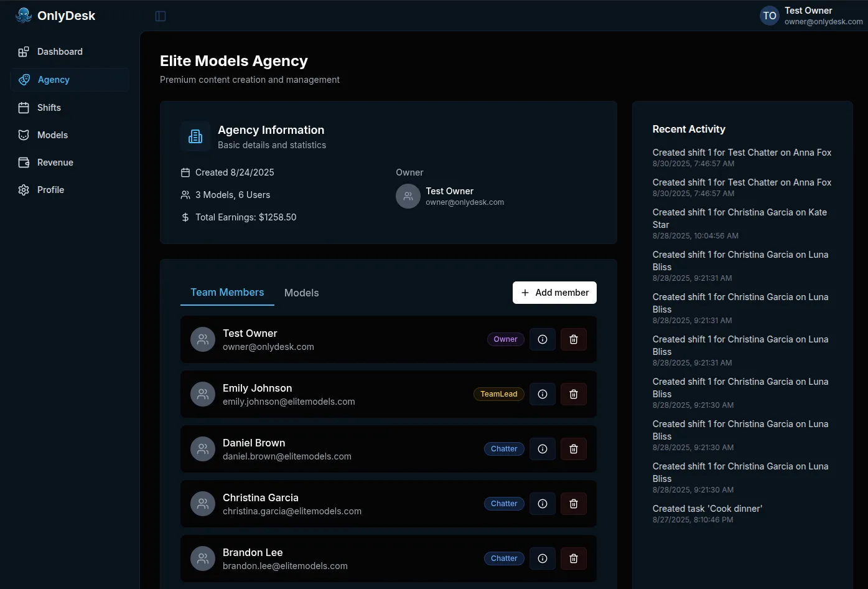This screenshot has height=589, width=868.
Task: Click the Add member button
Action: tap(554, 293)
